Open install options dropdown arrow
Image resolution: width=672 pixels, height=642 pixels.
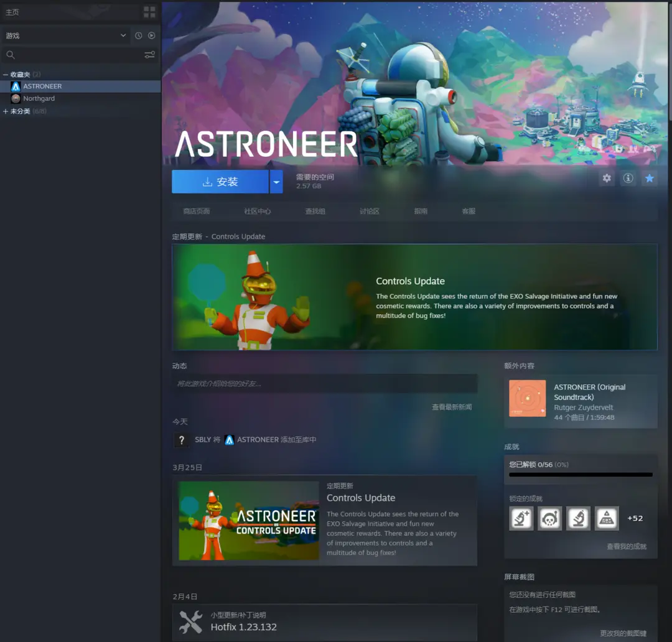pyautogui.click(x=276, y=182)
